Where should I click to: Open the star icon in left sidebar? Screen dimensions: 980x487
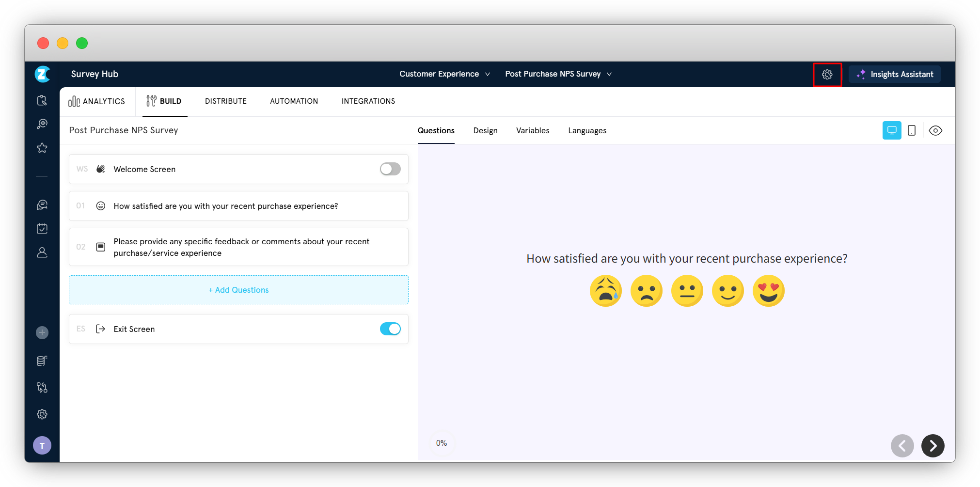42,148
